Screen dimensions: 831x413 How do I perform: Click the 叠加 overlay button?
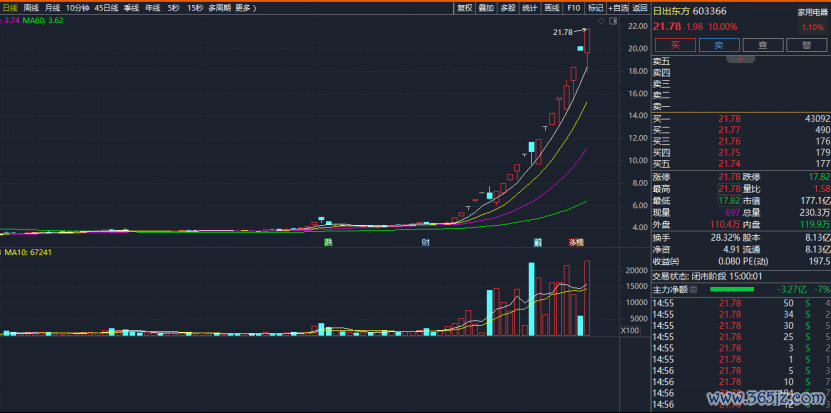[x=487, y=8]
